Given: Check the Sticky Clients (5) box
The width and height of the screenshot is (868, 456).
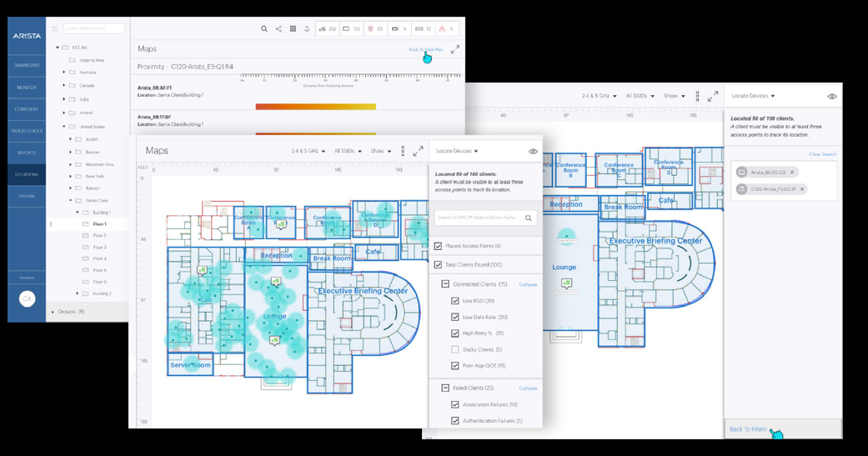Looking at the screenshot, I should tap(455, 349).
